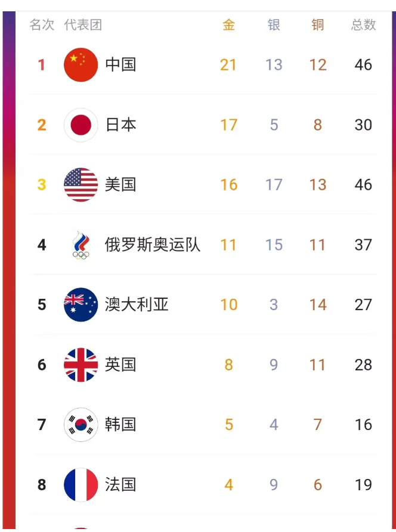This screenshot has width=396, height=532.
Task: Click the 名次 rank header
Action: (42, 25)
